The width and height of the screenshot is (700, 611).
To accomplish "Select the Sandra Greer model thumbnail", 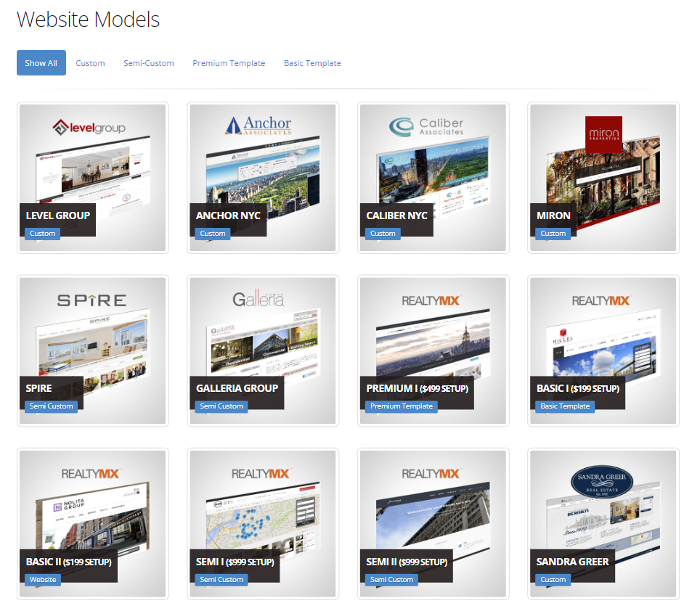I will coord(603,508).
